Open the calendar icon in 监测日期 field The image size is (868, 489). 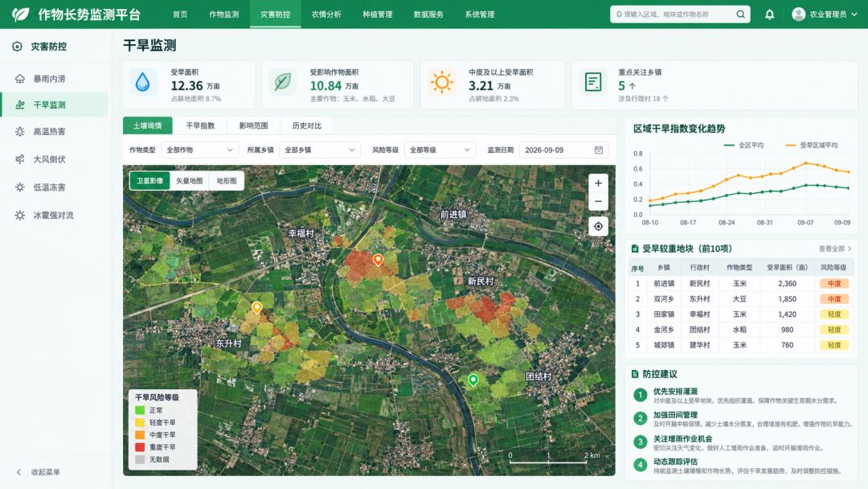click(599, 150)
